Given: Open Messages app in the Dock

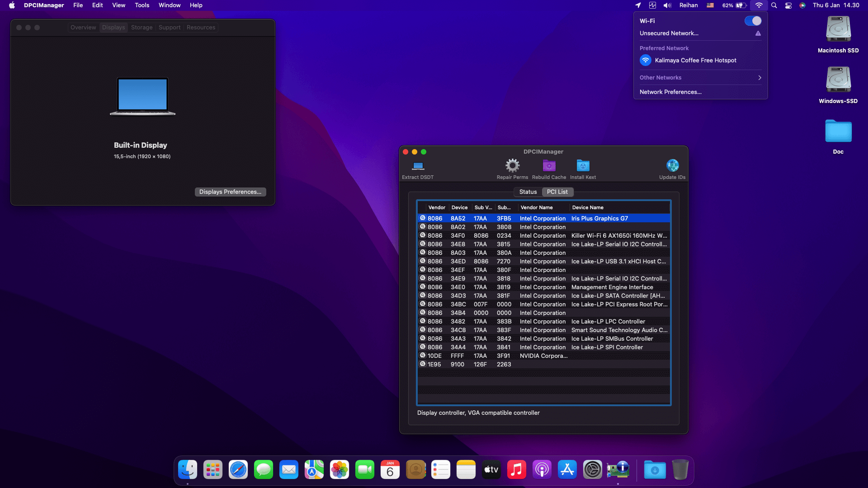Looking at the screenshot, I should 264,470.
